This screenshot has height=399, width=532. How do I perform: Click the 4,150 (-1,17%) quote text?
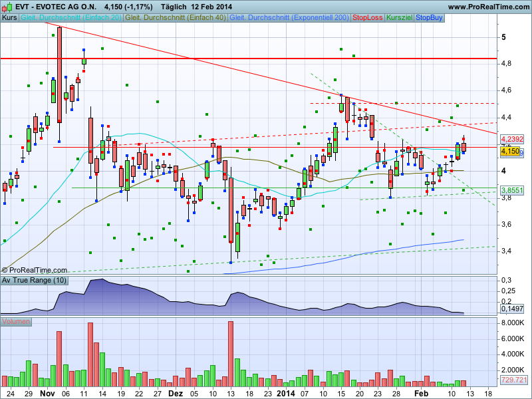[128, 7]
